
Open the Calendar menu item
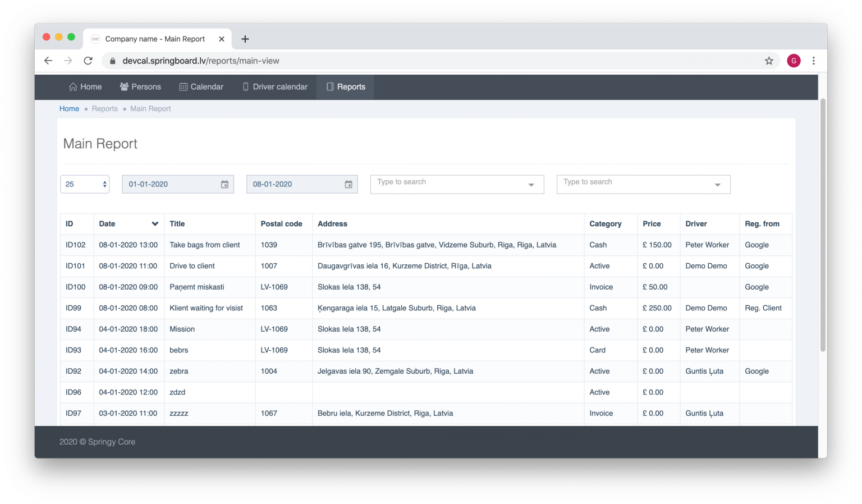pyautogui.click(x=201, y=87)
